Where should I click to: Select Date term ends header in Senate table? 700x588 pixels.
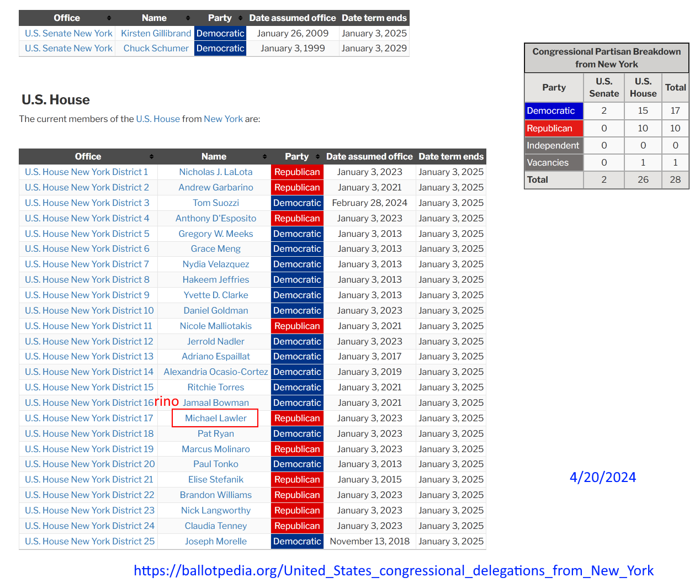point(374,18)
